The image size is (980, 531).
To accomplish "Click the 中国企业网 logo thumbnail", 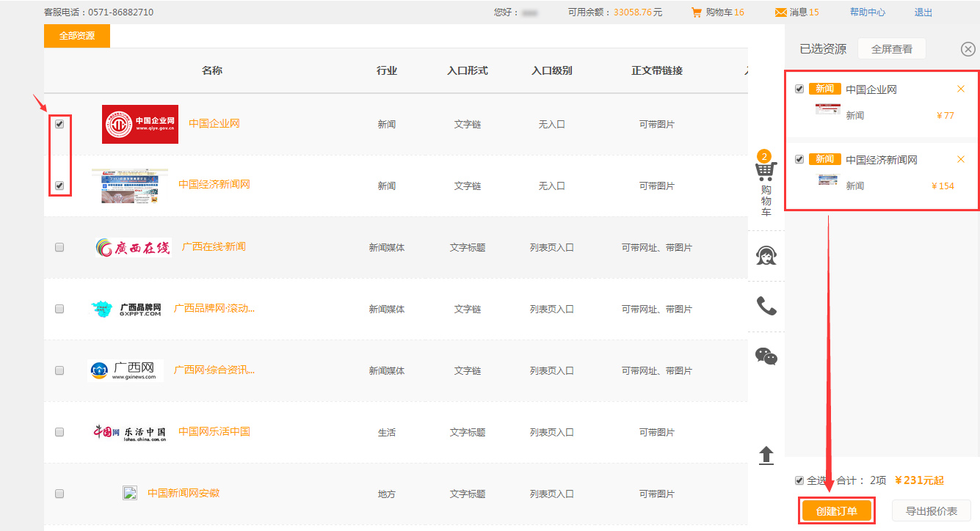I will (x=140, y=124).
